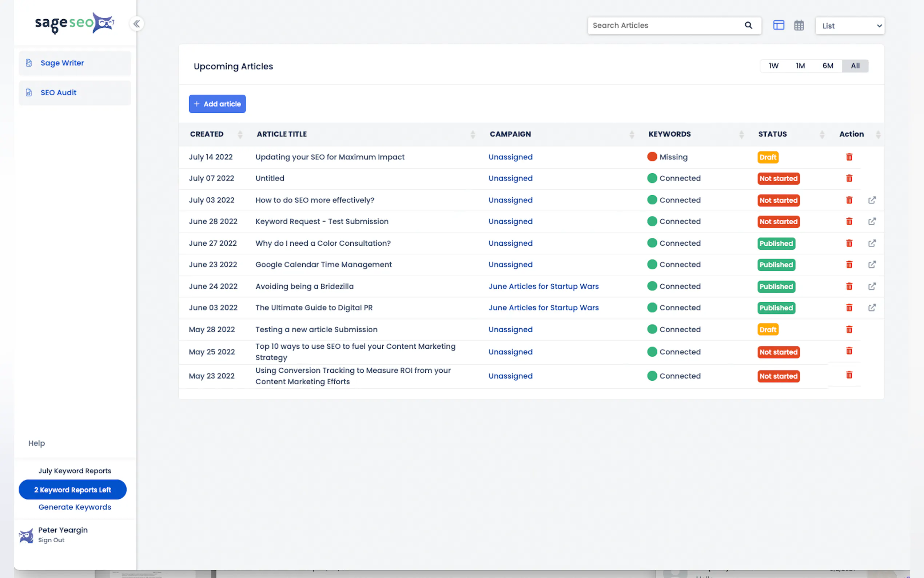
Task: Click trash icon for 'Testing a new article Submission'
Action: coord(849,329)
